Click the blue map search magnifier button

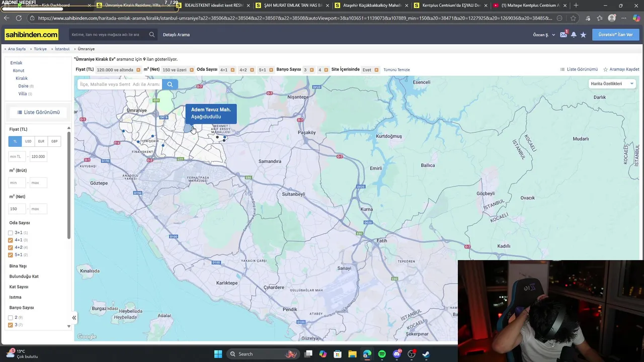[170, 84]
